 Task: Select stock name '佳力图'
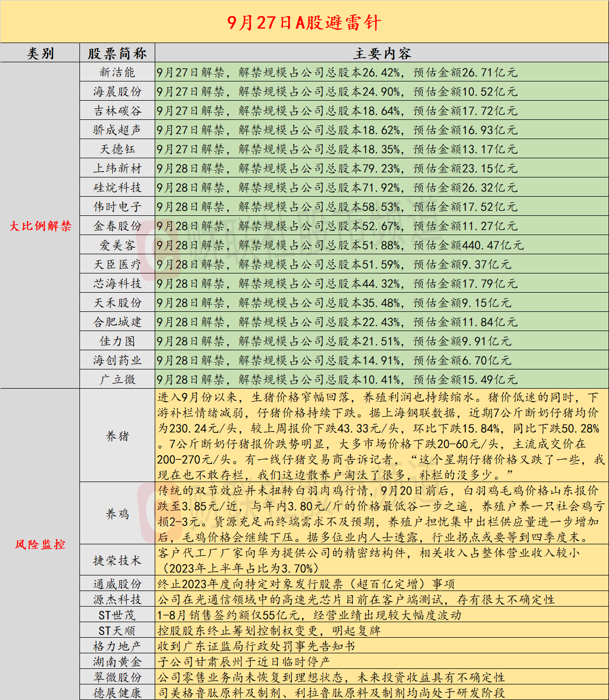(117, 341)
